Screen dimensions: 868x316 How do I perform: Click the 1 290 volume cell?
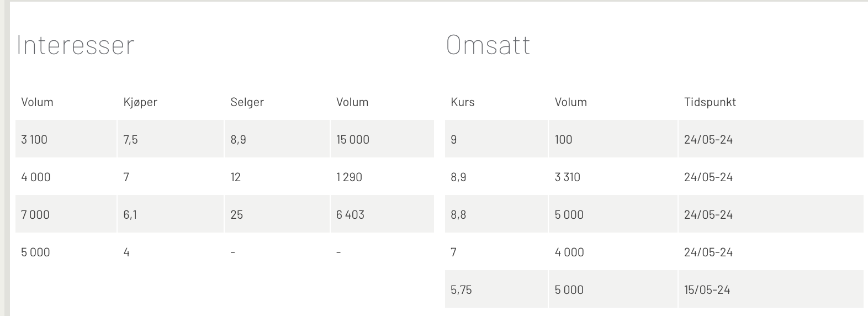pos(382,177)
